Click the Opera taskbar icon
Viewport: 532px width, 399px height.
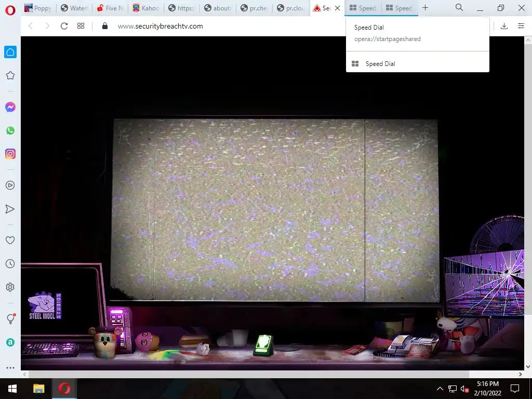click(64, 389)
